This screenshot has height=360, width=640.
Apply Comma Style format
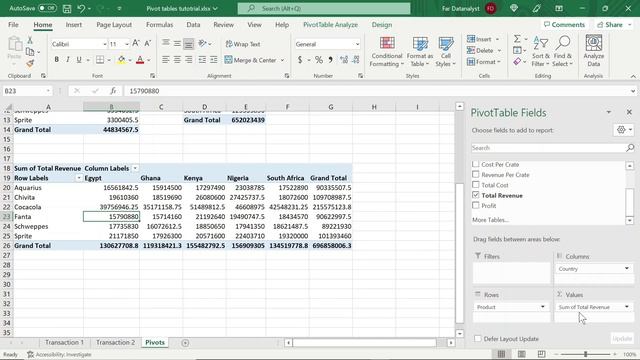tap(330, 60)
